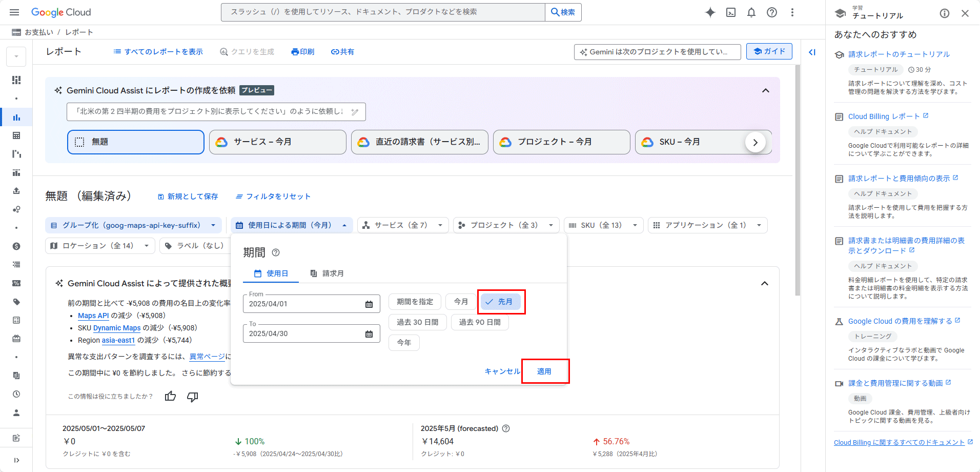The image size is (980, 472).
Task: Open the ロケーション (全 14) dropdown
Action: click(x=100, y=246)
